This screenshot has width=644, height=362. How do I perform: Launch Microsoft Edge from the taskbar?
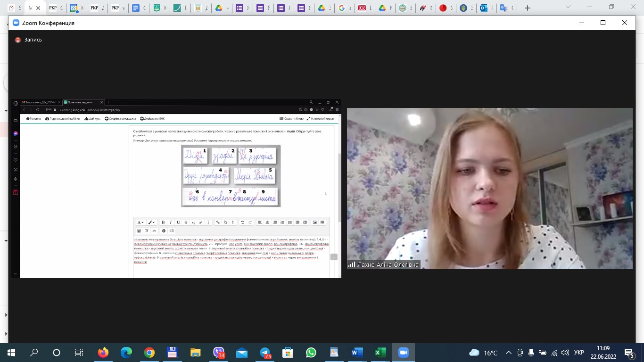click(x=126, y=353)
